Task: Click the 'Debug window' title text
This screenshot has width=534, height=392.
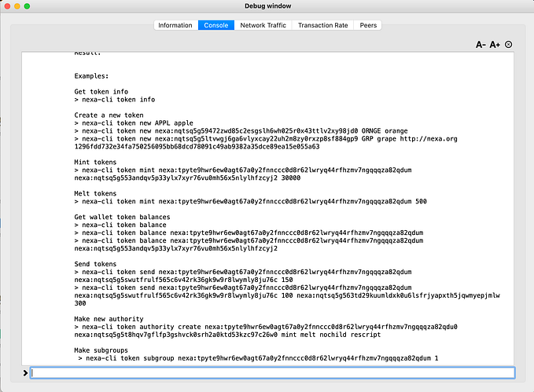Action: (x=267, y=6)
